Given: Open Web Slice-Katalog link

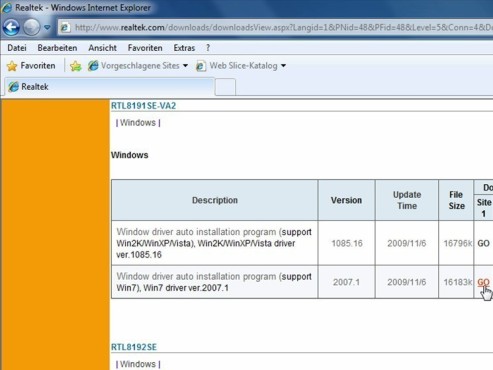Looking at the screenshot, I should coord(243,66).
